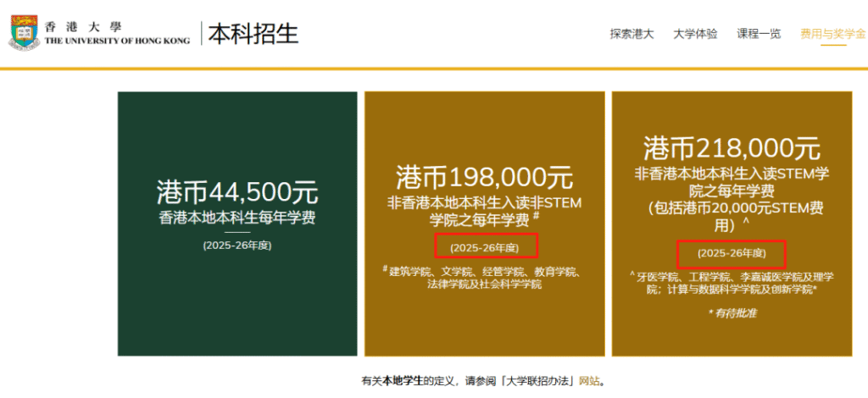Screen dimensions: 868x398
Task: Select the highlighted 费用与奖学金 tab
Action: point(832,35)
